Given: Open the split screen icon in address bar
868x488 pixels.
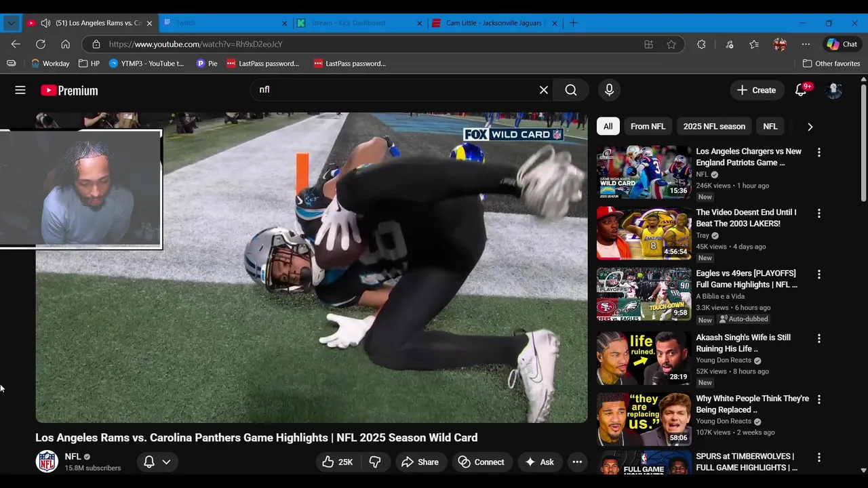Looking at the screenshot, I should point(648,44).
